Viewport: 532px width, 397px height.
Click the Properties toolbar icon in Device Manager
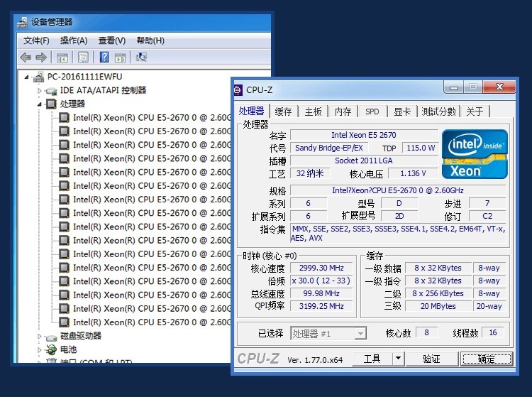83,57
